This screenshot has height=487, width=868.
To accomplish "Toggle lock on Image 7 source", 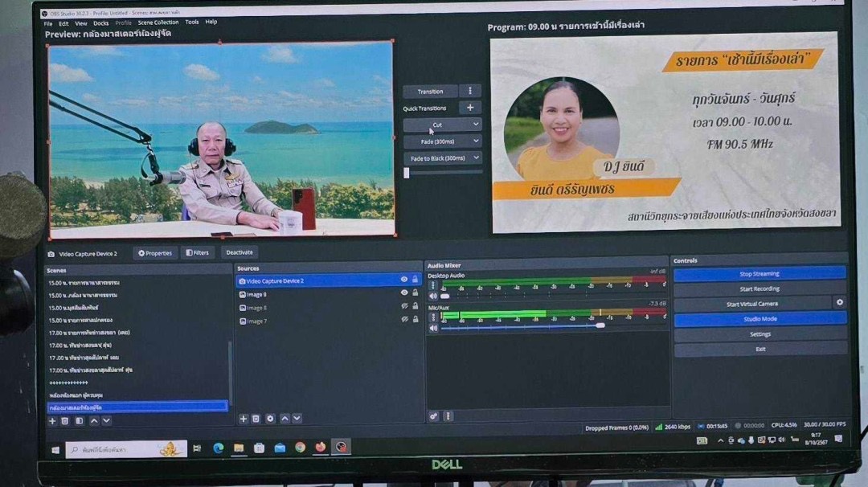I will click(x=415, y=321).
